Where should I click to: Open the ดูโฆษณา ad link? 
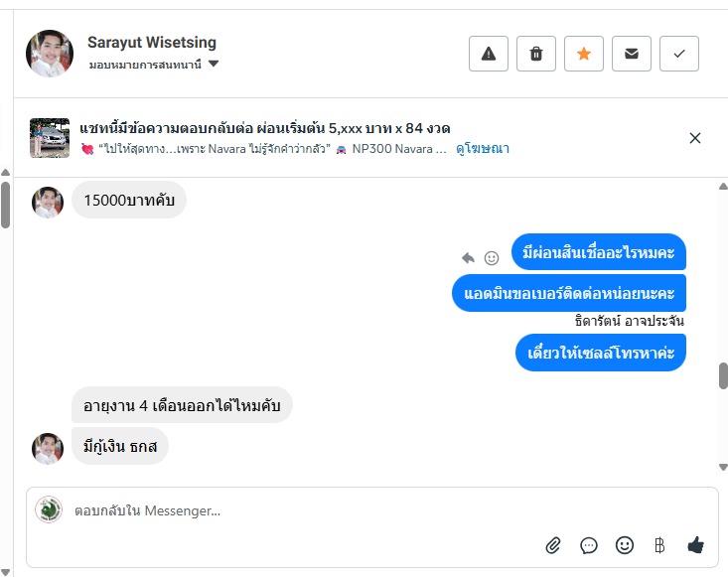[483, 149]
